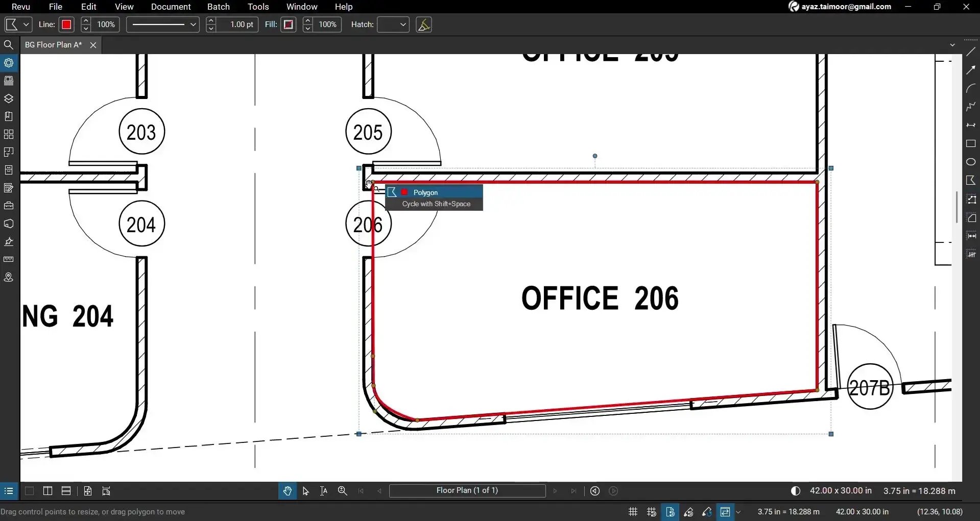Open the line style dropdown

tap(162, 24)
